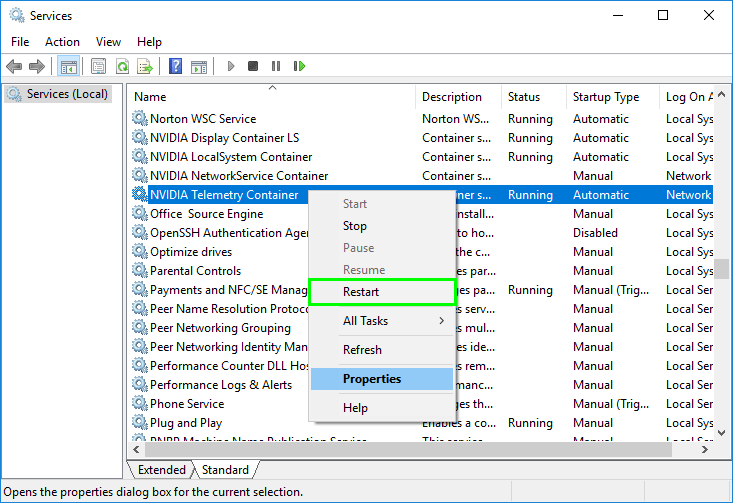Click the Refresh toolbar icon
This screenshot has height=503, width=733.
pos(122,66)
